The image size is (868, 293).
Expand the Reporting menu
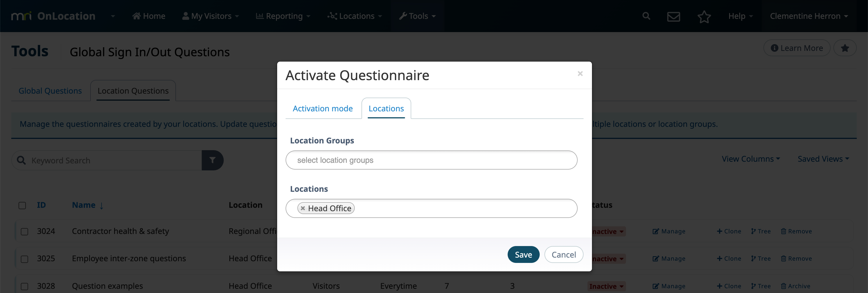click(x=283, y=16)
